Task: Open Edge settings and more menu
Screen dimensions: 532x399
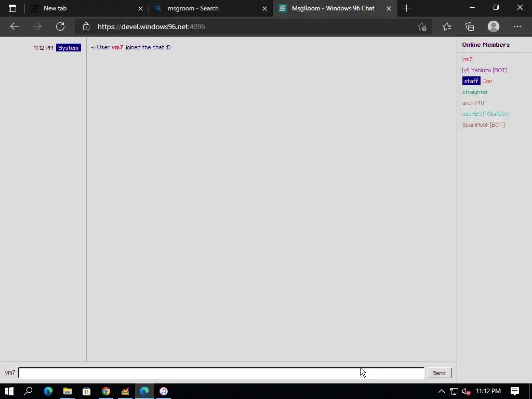Action: tap(517, 26)
